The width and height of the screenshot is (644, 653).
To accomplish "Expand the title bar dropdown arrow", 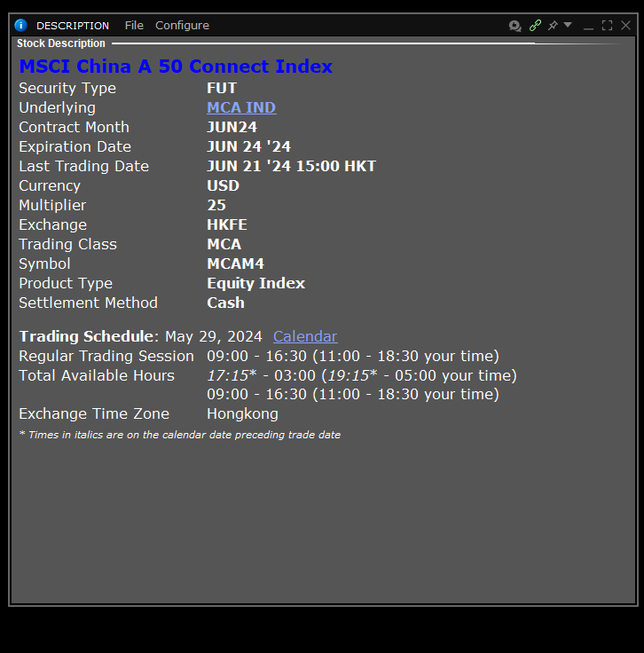I will [568, 25].
